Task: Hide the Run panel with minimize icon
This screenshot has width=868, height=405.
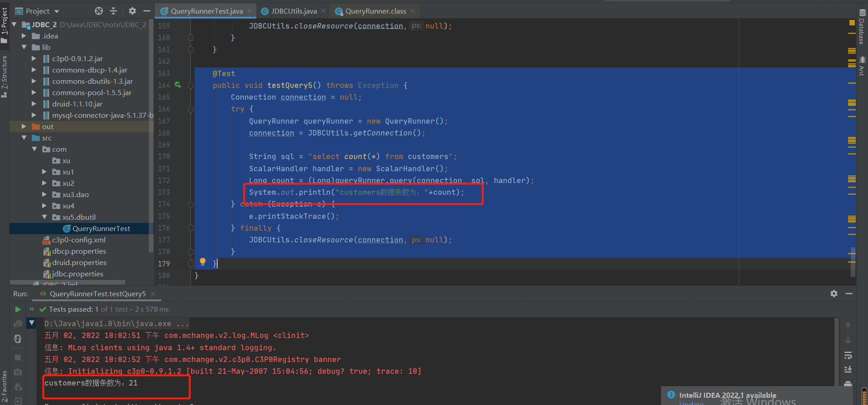Action: 849,294
